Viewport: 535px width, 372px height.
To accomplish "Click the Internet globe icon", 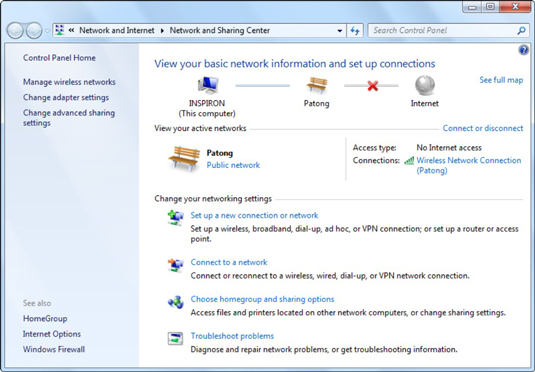I will click(425, 85).
